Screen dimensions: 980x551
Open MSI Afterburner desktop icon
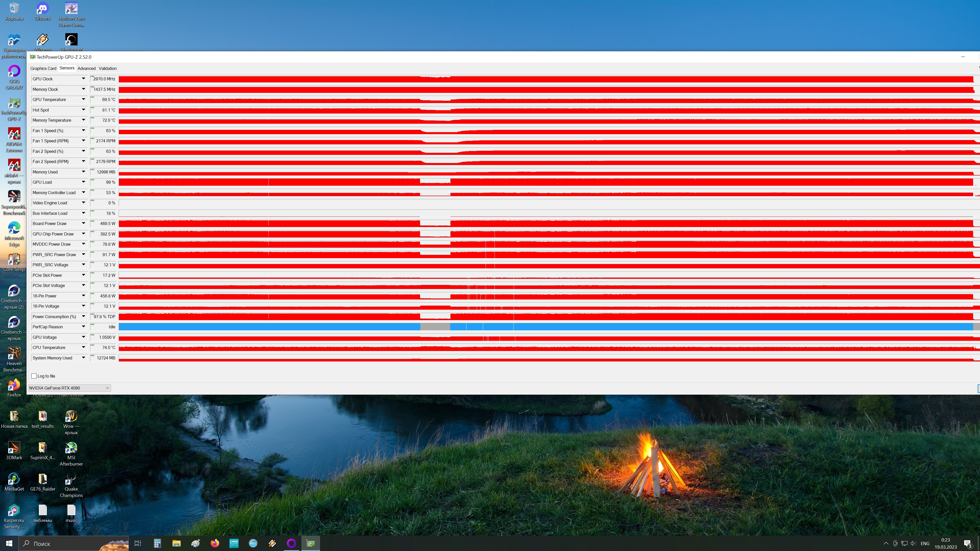(x=71, y=449)
